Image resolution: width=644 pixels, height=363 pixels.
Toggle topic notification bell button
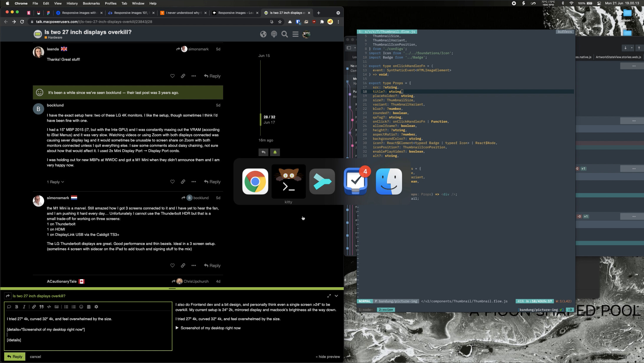point(275,152)
